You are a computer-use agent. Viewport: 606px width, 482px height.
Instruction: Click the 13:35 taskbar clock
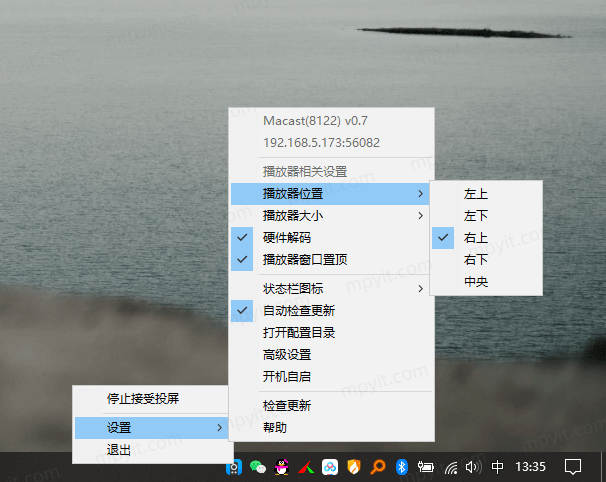pyautogui.click(x=530, y=467)
